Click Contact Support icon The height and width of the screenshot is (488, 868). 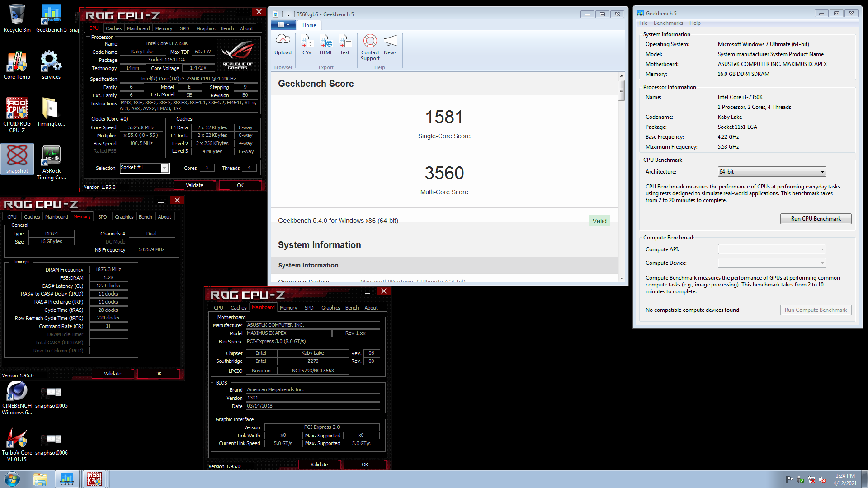point(370,47)
